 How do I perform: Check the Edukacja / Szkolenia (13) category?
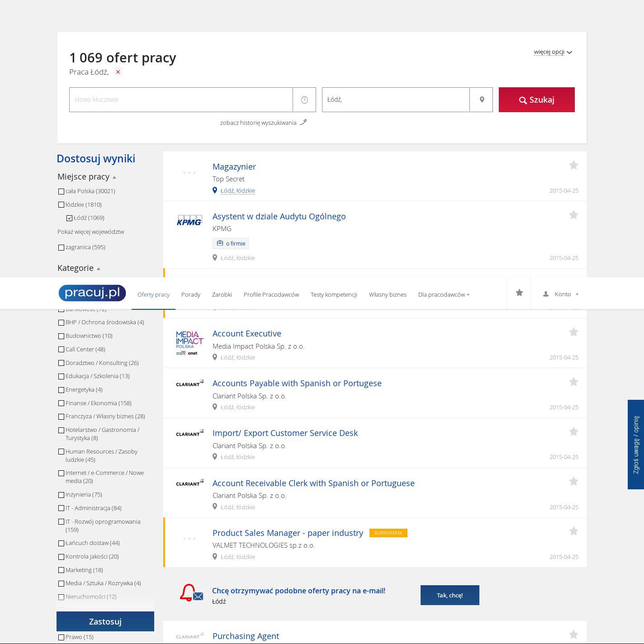(x=61, y=376)
